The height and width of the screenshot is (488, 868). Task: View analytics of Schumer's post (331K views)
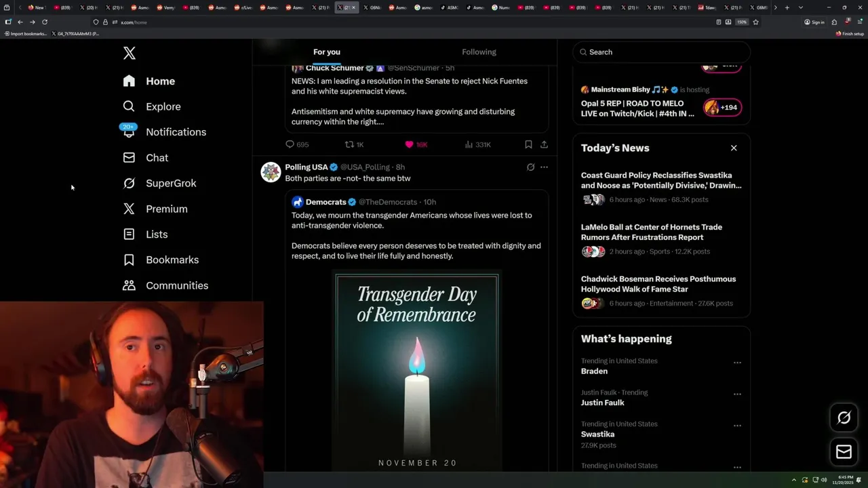pyautogui.click(x=477, y=144)
